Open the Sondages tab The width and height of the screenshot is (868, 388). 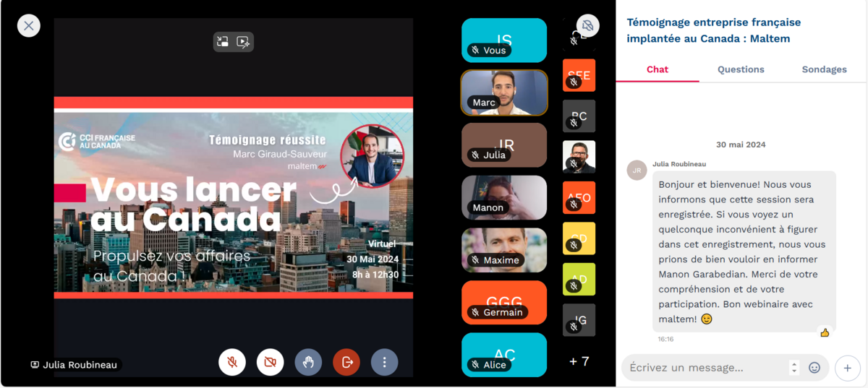coord(824,69)
